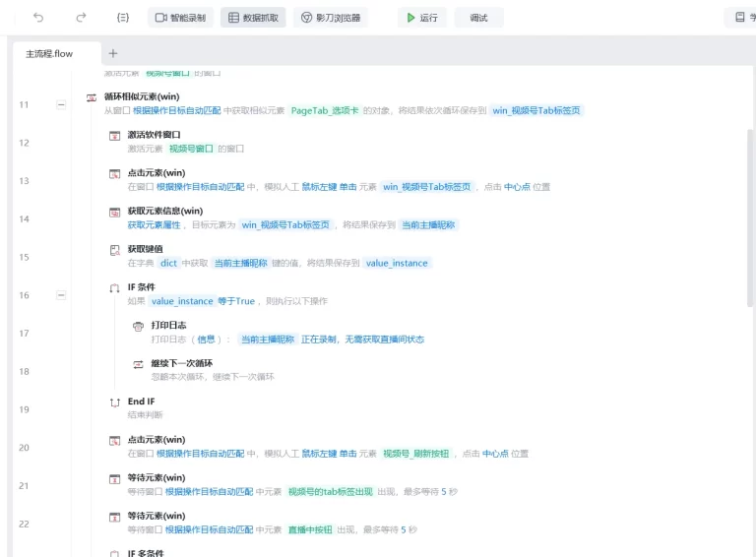Launch 影刀浏览器 browser
The image size is (756, 557).
tap(331, 18)
